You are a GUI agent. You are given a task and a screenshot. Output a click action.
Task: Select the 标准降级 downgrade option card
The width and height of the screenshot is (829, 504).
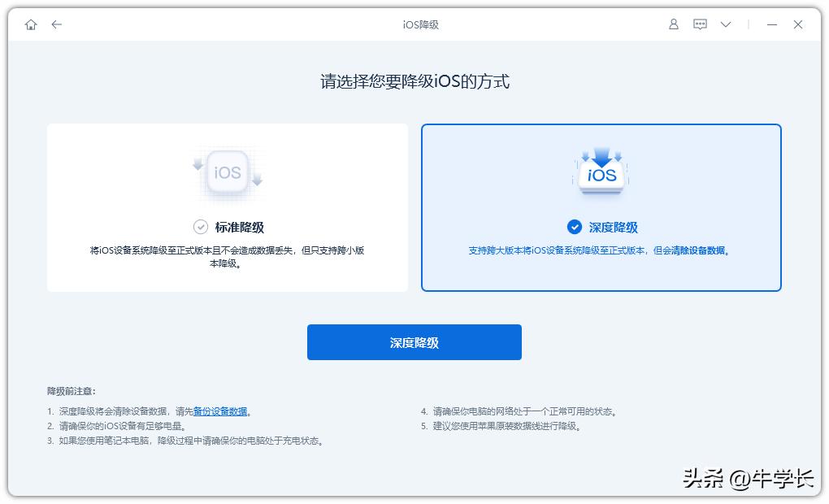click(228, 207)
